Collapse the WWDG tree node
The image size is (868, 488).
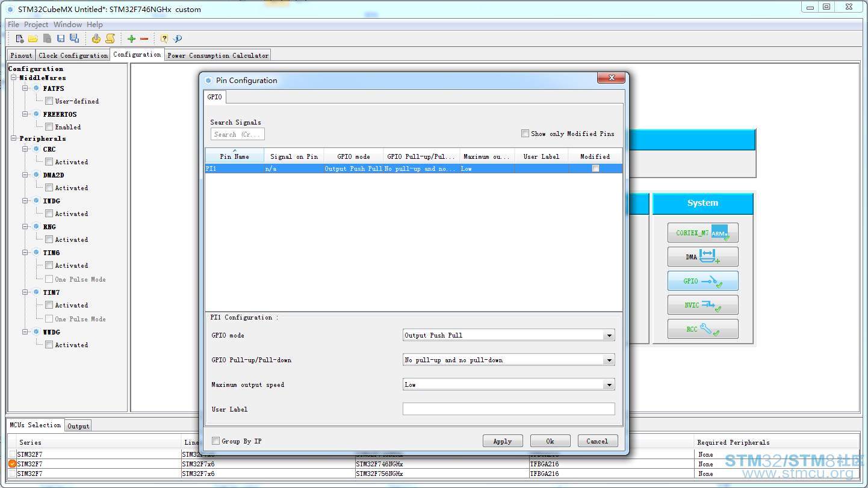click(x=26, y=332)
